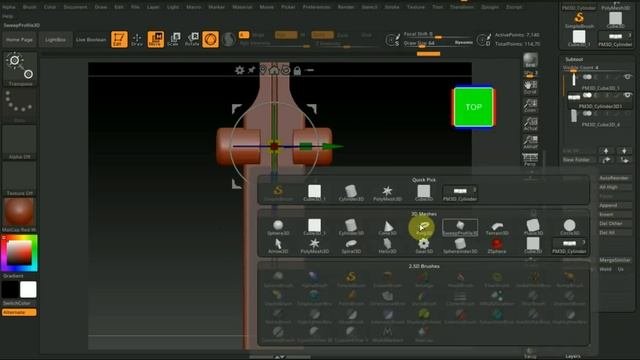The width and height of the screenshot is (640, 360).
Task: Toggle the switch on PM3D_Cube3D_1 subtool
Action: point(587,77)
